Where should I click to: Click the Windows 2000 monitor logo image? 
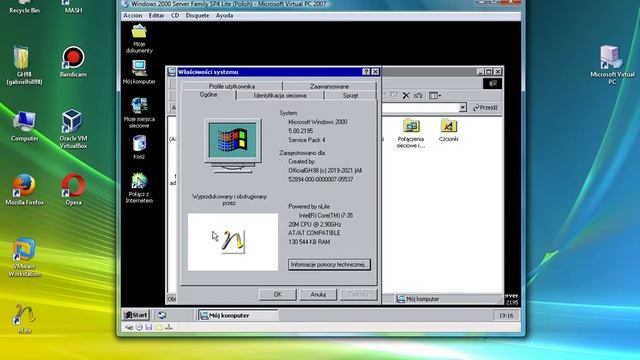[x=233, y=146]
